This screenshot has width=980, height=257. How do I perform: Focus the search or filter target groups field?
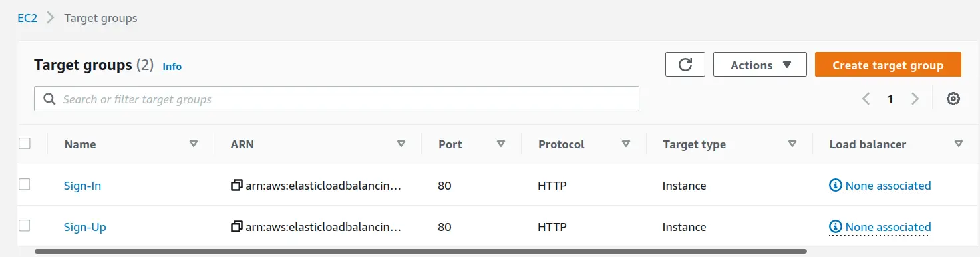click(x=337, y=99)
